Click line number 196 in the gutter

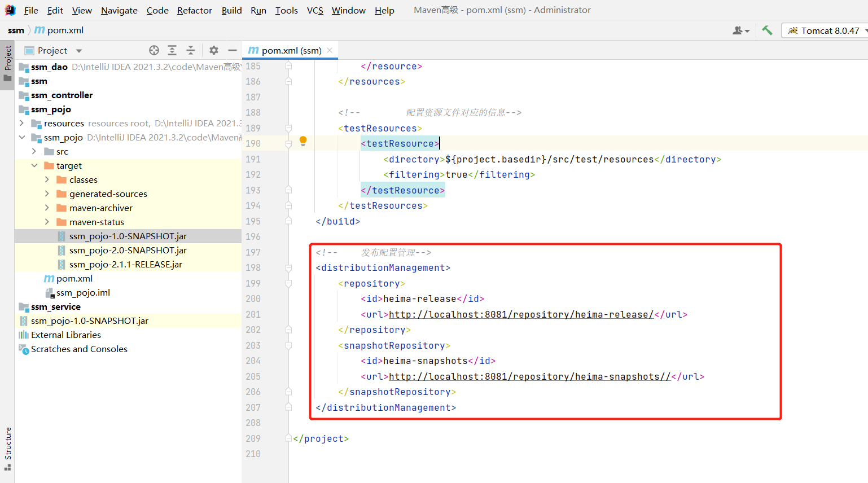253,236
